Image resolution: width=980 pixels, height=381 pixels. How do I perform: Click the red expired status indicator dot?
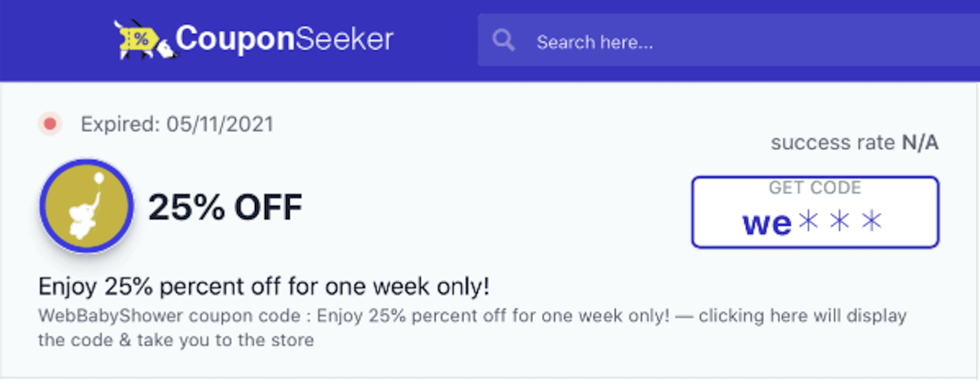(x=50, y=123)
